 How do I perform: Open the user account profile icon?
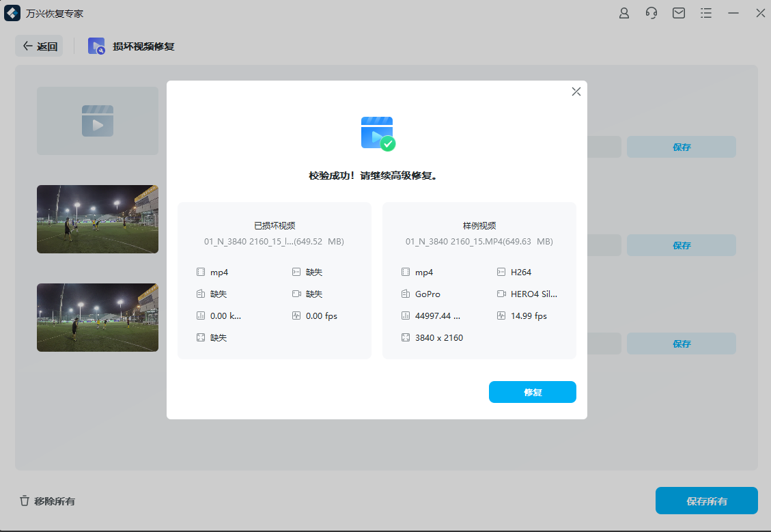point(623,12)
